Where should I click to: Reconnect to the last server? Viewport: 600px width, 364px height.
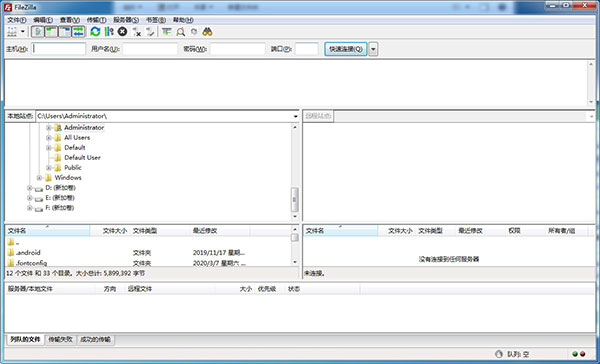(x=150, y=32)
